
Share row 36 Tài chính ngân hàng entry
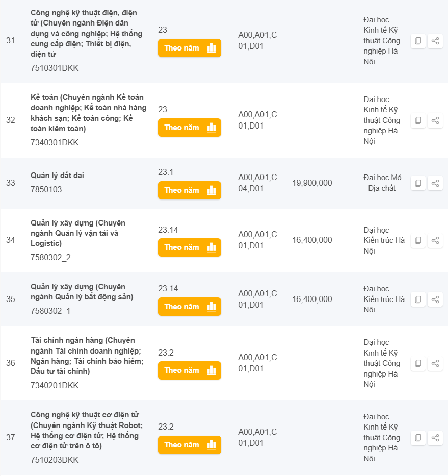pyautogui.click(x=435, y=363)
